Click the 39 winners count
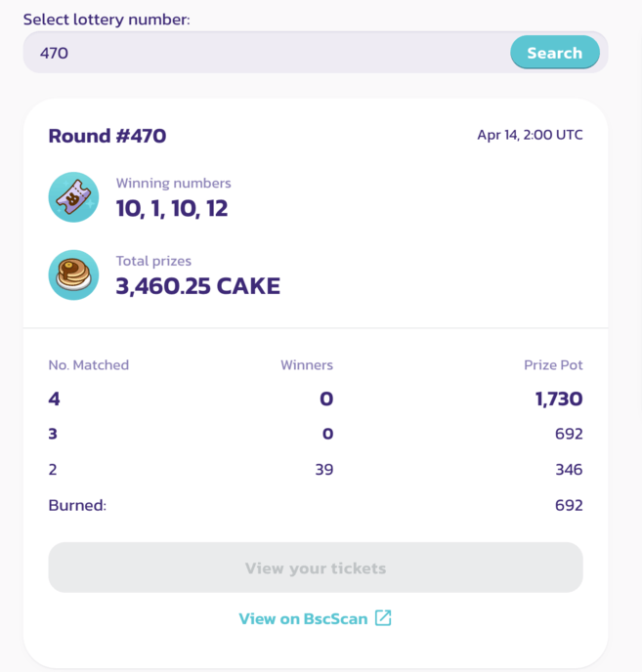 coord(323,470)
